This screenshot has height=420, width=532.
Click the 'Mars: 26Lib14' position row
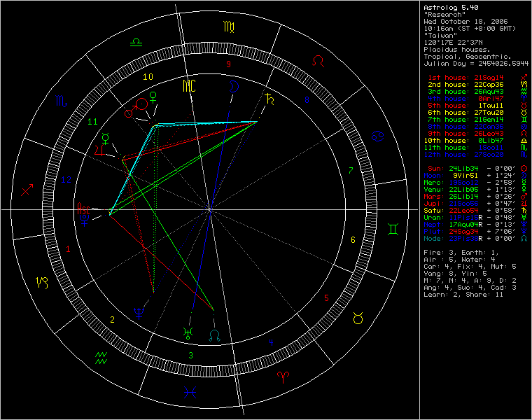click(476, 197)
